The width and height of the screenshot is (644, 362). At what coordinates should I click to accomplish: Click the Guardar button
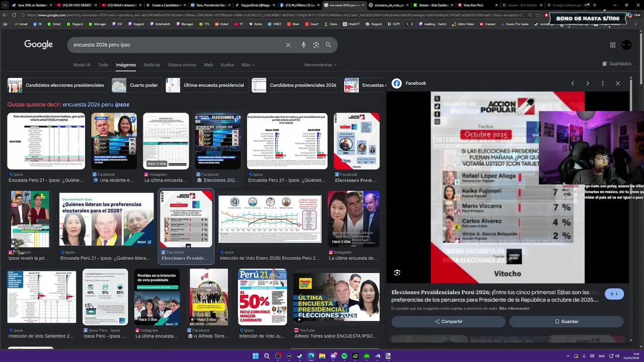[x=567, y=322]
